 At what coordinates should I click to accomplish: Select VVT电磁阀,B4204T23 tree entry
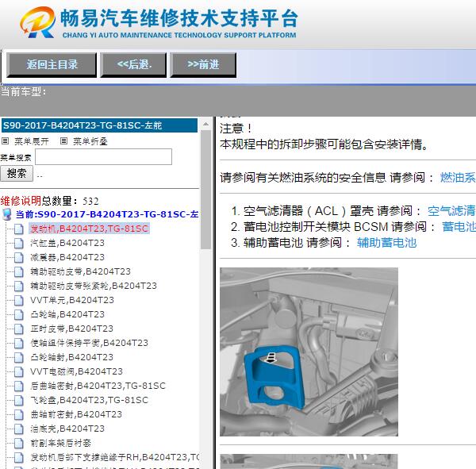click(x=76, y=371)
